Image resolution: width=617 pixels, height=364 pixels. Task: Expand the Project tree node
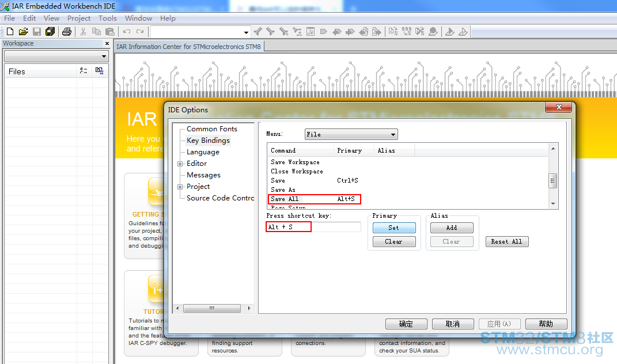(180, 187)
